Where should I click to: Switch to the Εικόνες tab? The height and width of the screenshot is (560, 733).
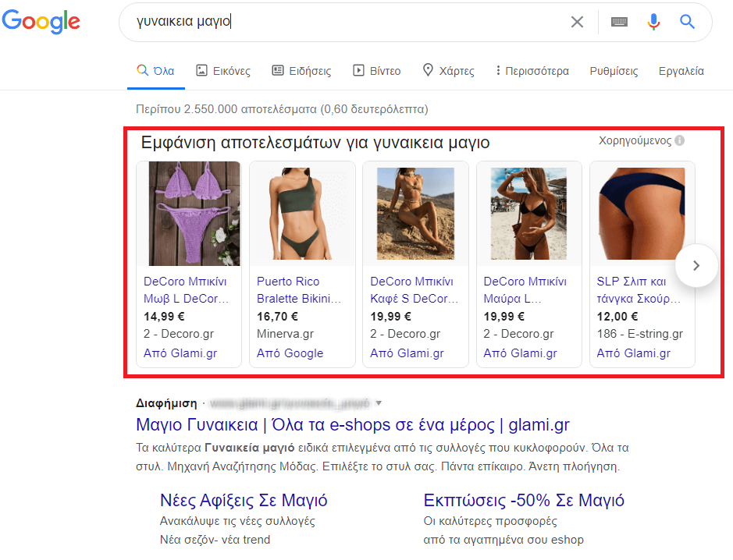[223, 71]
